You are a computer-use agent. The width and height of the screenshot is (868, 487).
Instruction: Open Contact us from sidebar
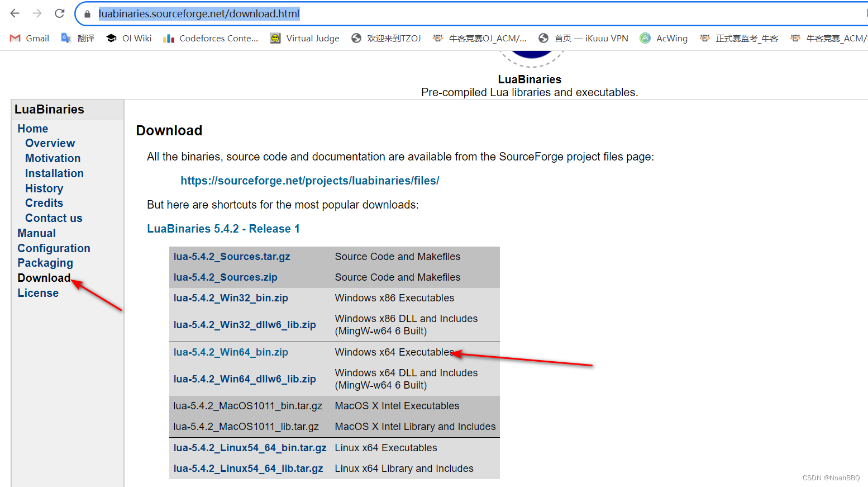pyautogui.click(x=54, y=218)
